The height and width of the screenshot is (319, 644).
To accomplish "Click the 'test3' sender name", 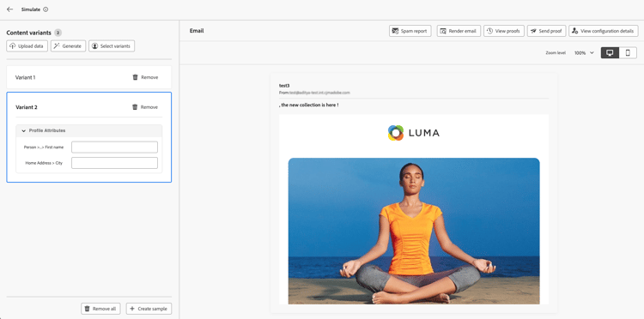I will click(x=284, y=86).
